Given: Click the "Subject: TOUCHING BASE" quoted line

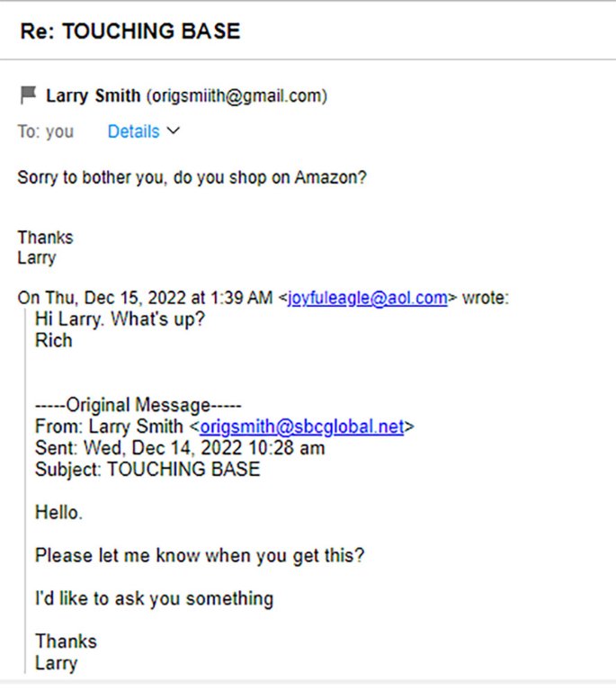Looking at the screenshot, I should click(x=147, y=469).
